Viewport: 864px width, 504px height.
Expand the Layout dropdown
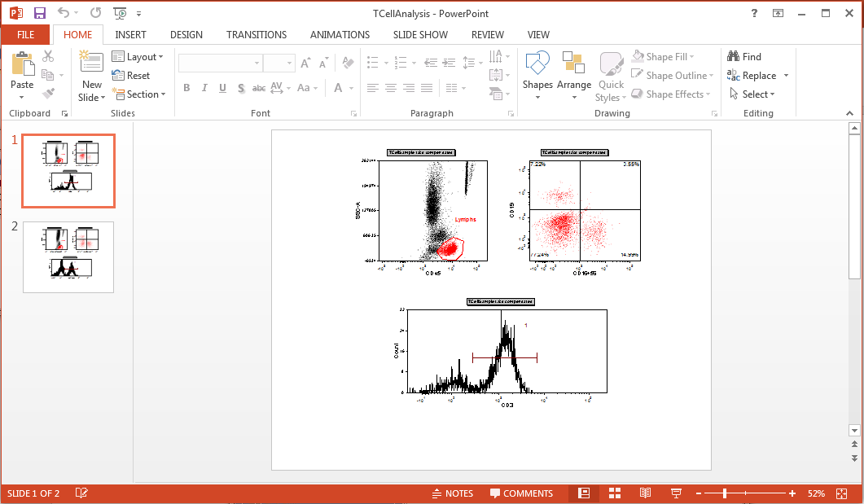point(138,57)
